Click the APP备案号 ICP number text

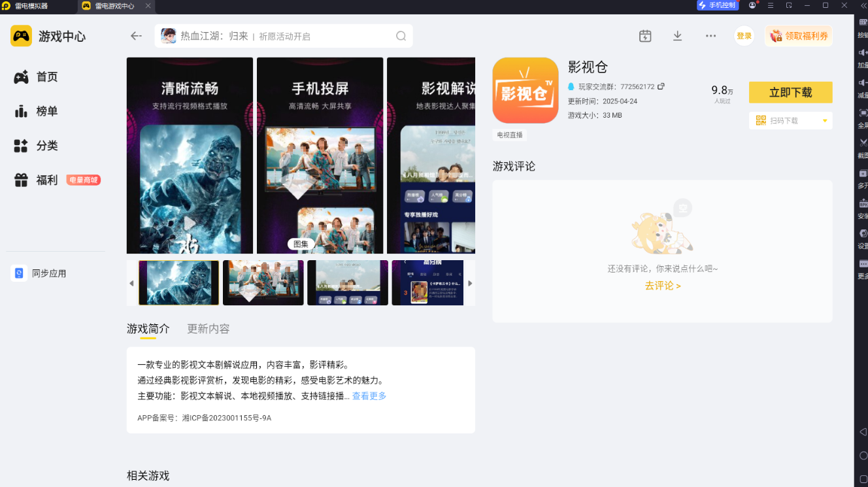point(204,418)
